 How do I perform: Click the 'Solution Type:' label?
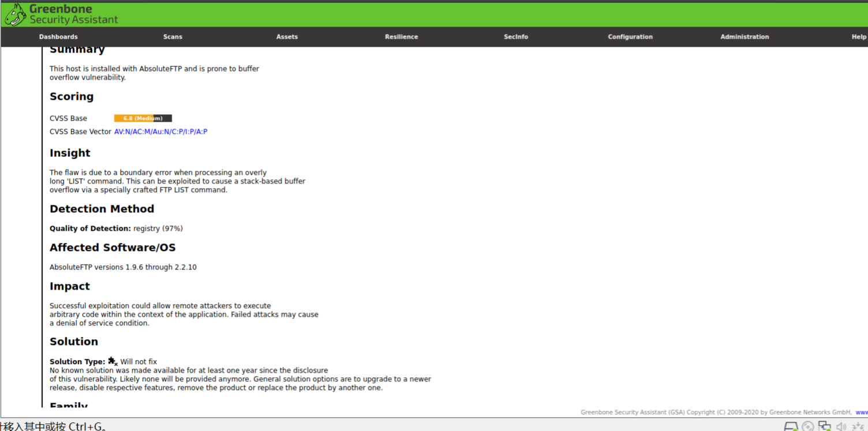77,362
